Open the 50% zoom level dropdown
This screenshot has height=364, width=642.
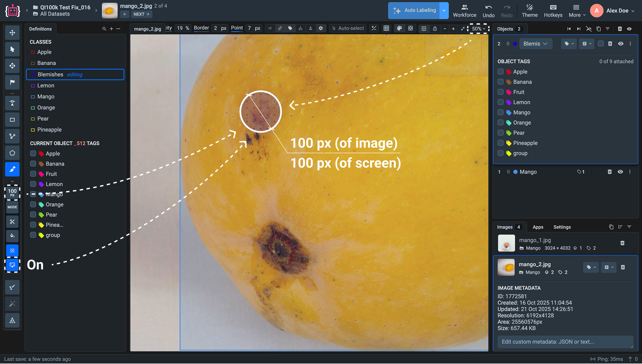478,29
